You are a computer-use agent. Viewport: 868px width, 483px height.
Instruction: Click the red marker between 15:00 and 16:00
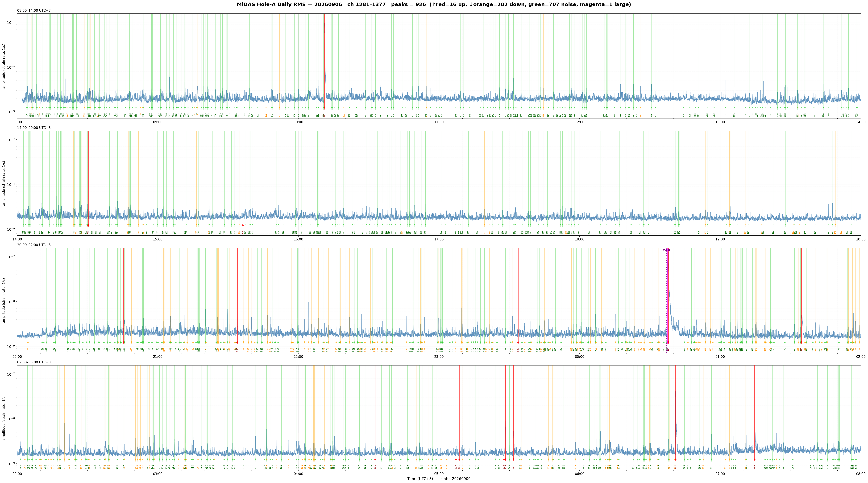point(243,225)
